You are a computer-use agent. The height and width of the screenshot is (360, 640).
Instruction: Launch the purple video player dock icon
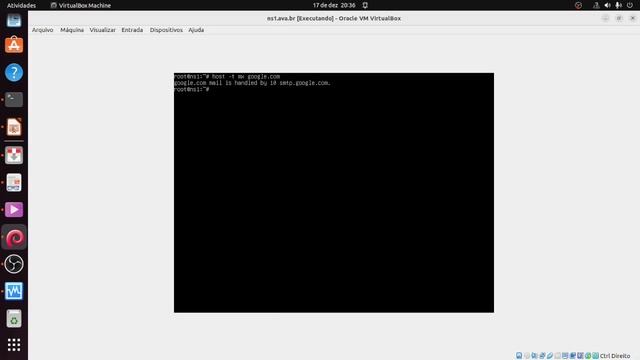[14, 210]
